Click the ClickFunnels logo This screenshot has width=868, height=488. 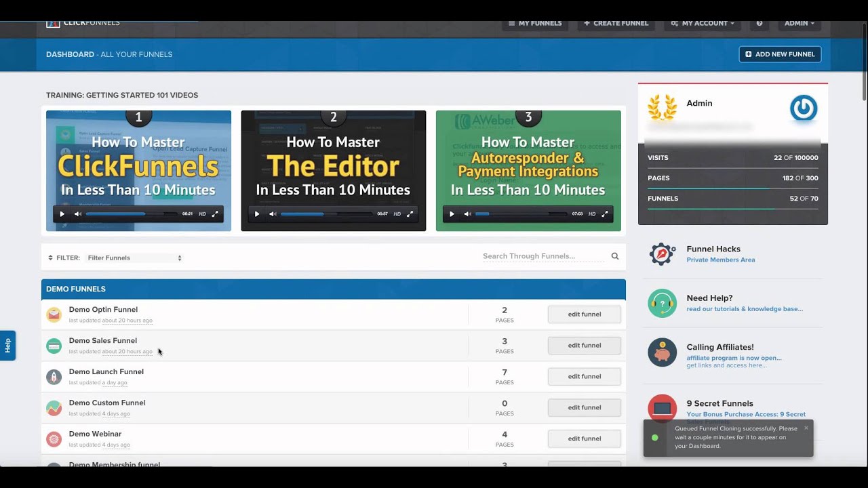pos(83,24)
